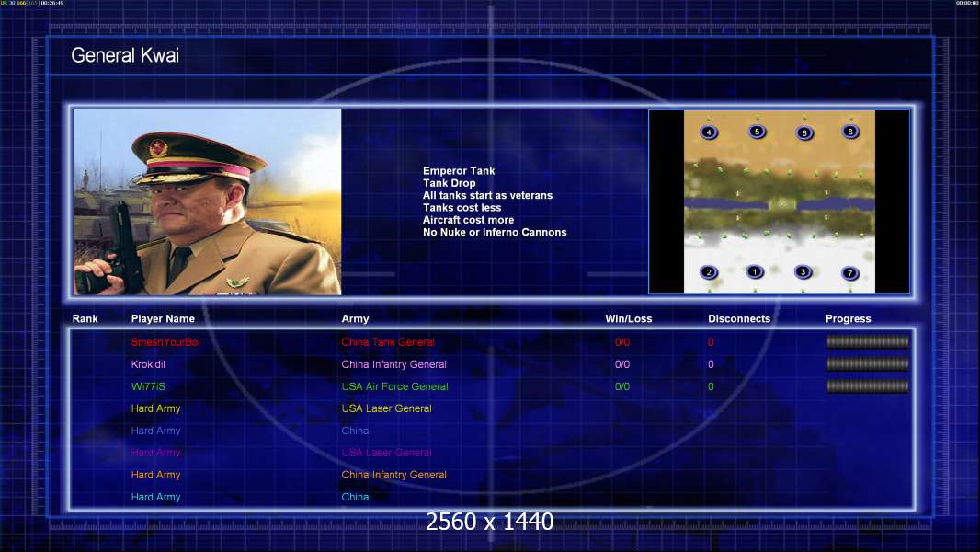Click start position marker 3 on map

[803, 271]
